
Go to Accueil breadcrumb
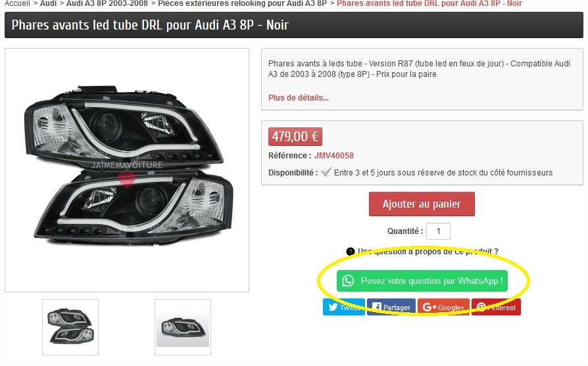coord(17,3)
